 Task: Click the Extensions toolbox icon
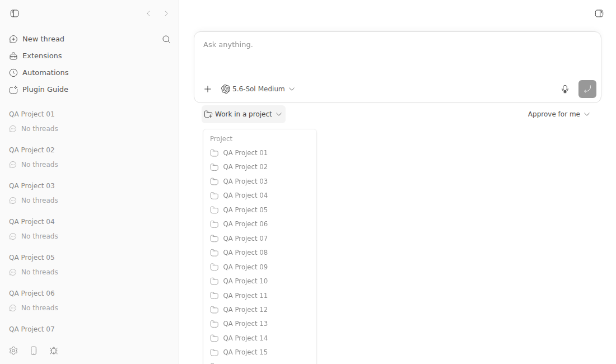tap(13, 56)
